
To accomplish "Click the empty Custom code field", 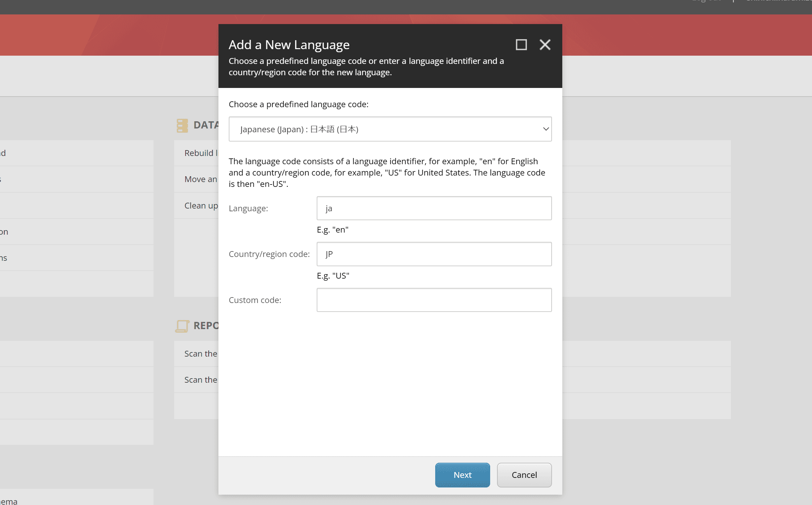I will pos(434,300).
